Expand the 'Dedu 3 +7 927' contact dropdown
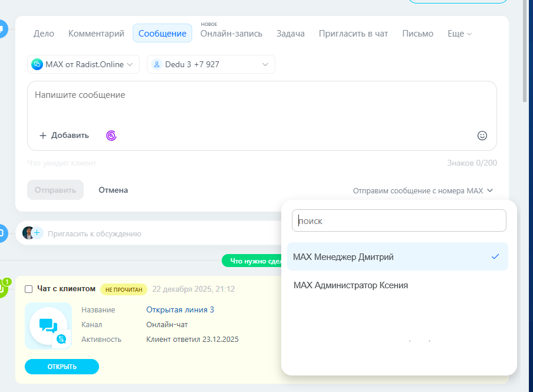This screenshot has width=533, height=392. coord(210,64)
